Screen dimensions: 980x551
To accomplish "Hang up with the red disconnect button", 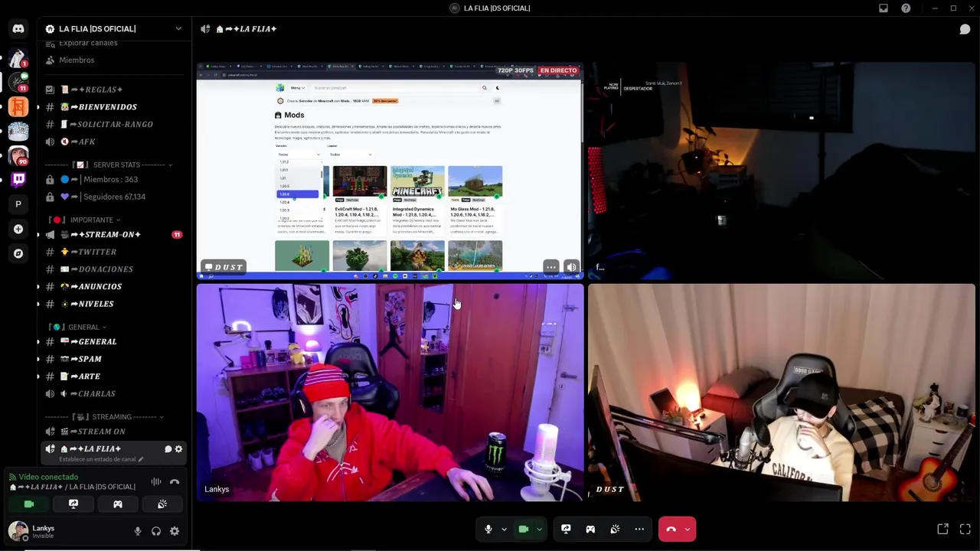I will click(x=671, y=529).
